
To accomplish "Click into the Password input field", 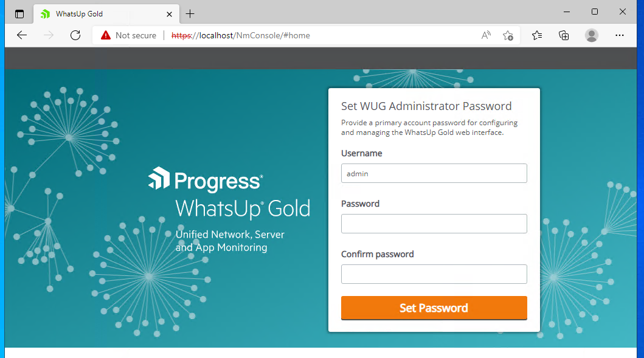I will pos(434,224).
